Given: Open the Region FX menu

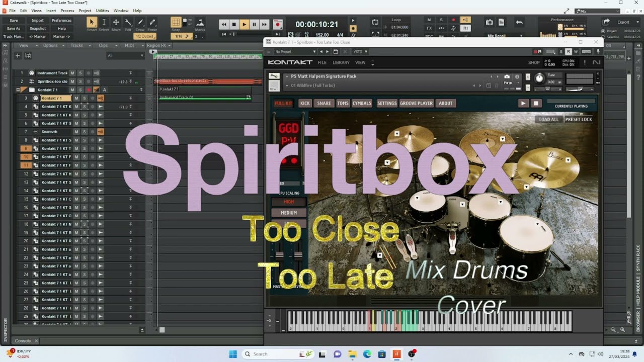Looking at the screenshot, I should (158, 45).
